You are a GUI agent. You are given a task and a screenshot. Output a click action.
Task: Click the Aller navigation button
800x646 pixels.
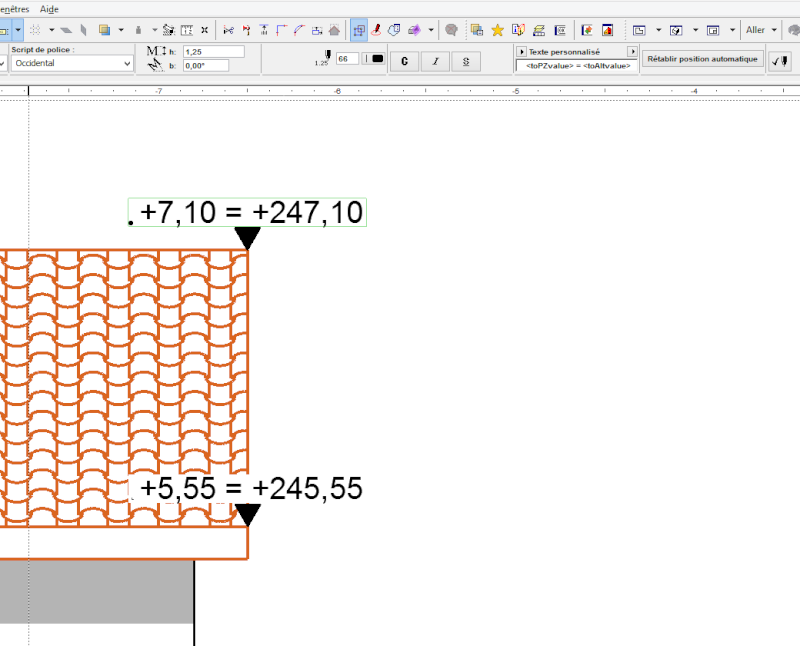tap(755, 30)
